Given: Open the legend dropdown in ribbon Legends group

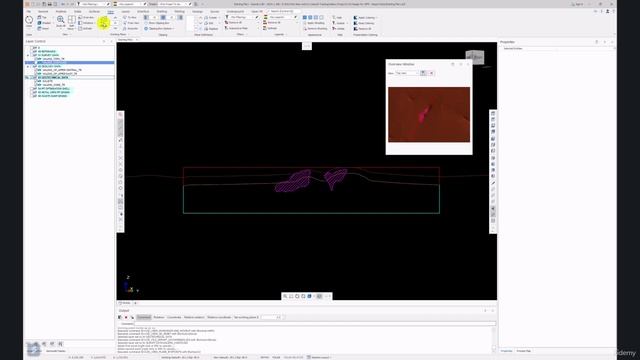Looking at the screenshot, I should point(282,18).
